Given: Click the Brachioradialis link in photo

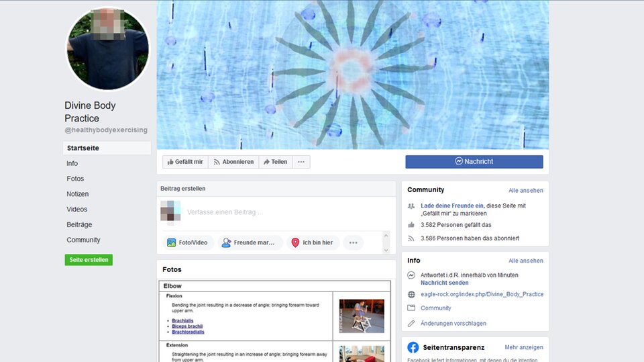Looking at the screenshot, I should 188,332.
